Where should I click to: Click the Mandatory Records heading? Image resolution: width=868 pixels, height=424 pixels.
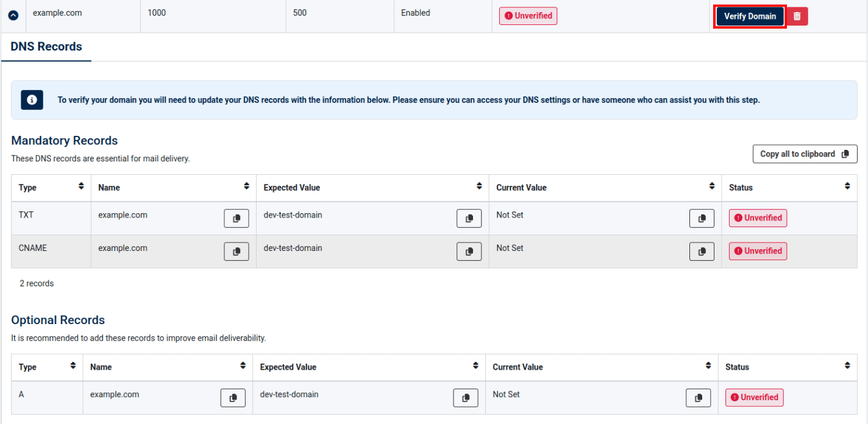pyautogui.click(x=65, y=141)
